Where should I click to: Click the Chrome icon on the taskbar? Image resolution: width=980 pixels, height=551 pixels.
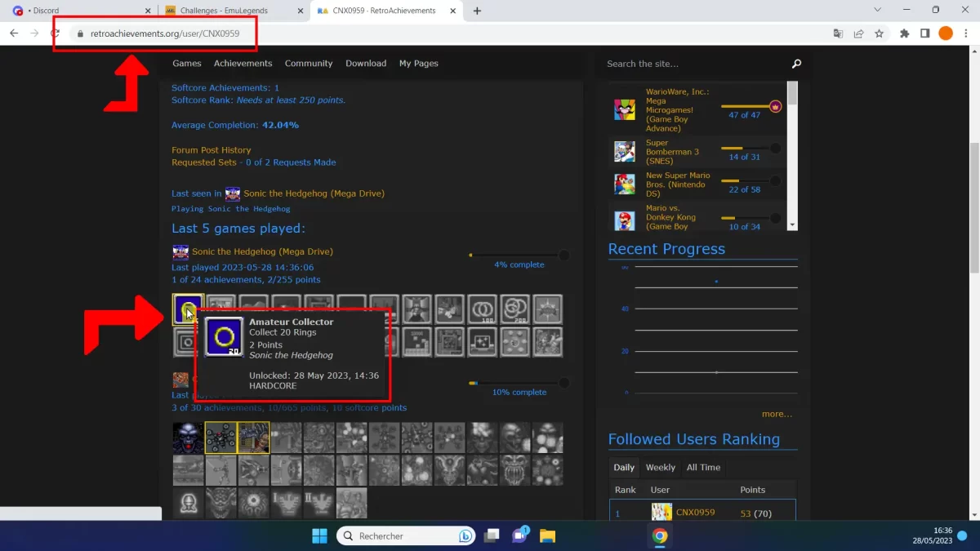point(660,535)
